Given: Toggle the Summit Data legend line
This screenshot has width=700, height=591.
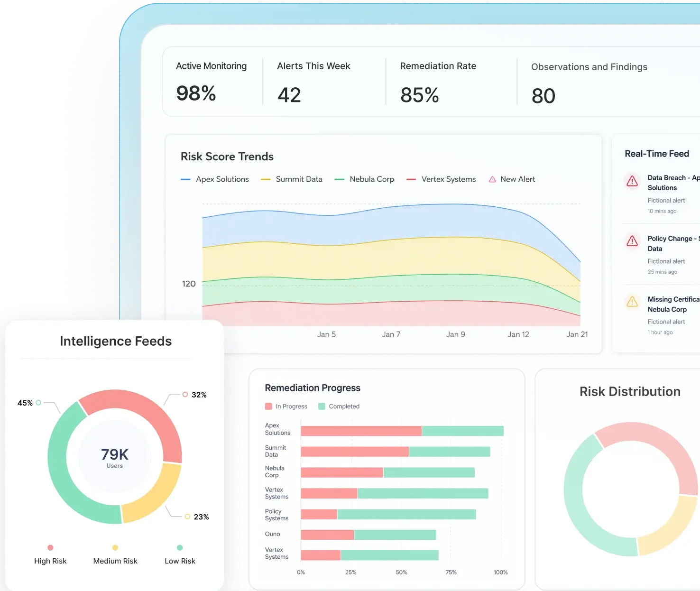Looking at the screenshot, I should 266,179.
